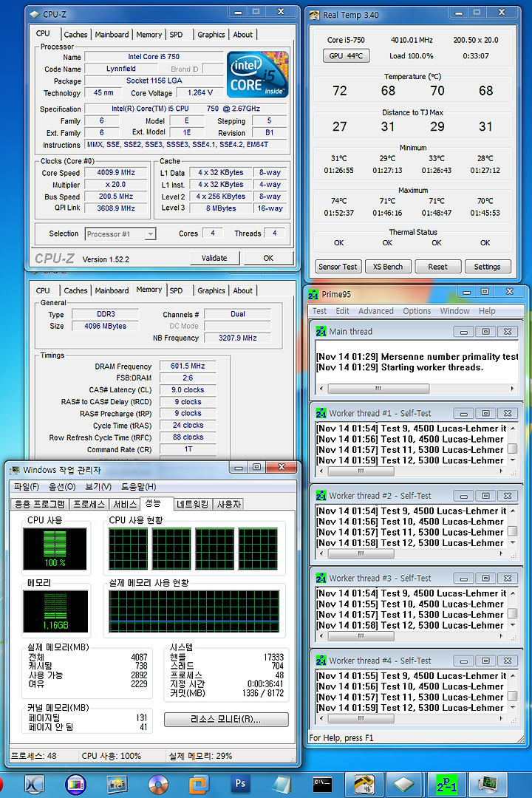Click Worker thread #2 window icon

[321, 496]
